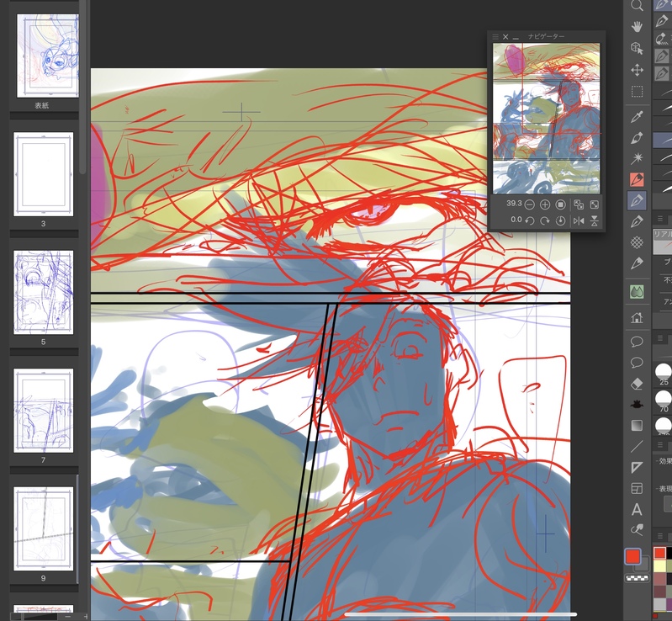Toggle vertical flip in Navigator
The width and height of the screenshot is (672, 621).
tap(595, 220)
